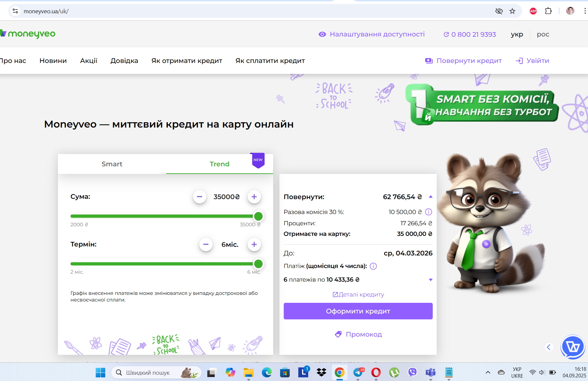
Task: Increase the loan term with plus button
Action: click(254, 245)
